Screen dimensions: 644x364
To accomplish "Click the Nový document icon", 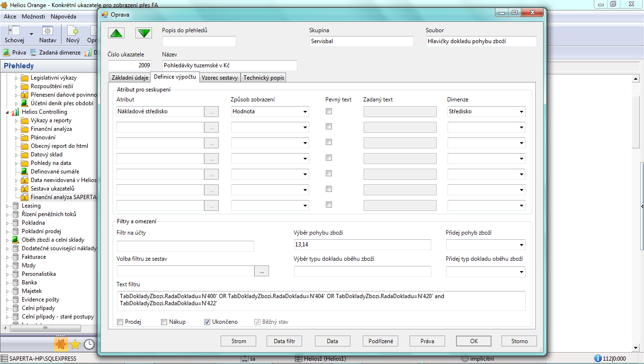I will tap(72, 31).
